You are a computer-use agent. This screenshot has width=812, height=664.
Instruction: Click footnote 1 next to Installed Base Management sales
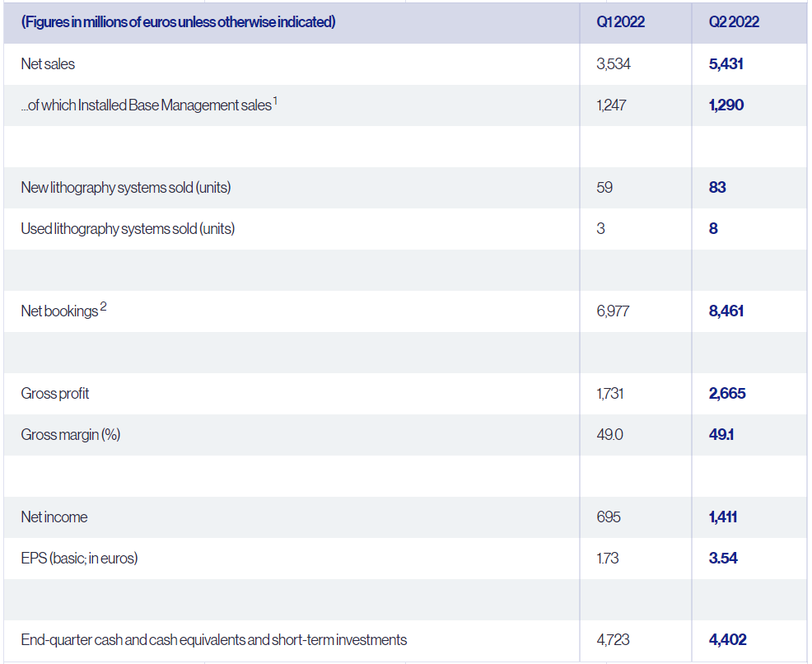coord(276,101)
